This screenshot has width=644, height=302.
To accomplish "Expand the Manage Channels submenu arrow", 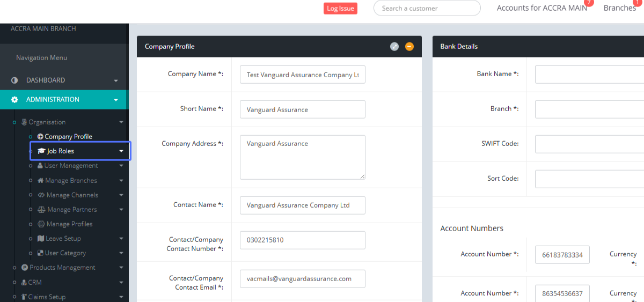I will click(121, 195).
